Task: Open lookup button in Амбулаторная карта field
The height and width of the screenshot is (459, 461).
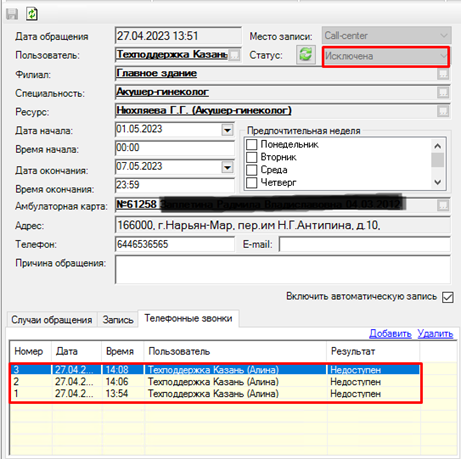Action: tap(443, 205)
